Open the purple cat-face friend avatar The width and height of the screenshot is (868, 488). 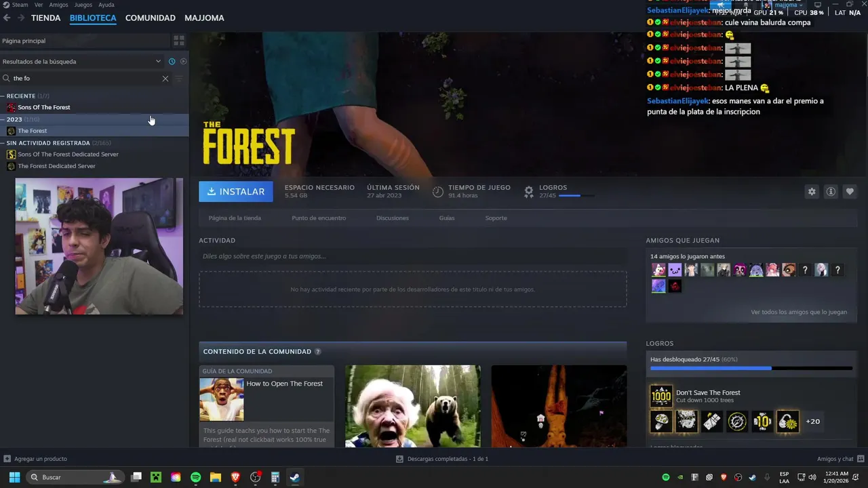[675, 270]
